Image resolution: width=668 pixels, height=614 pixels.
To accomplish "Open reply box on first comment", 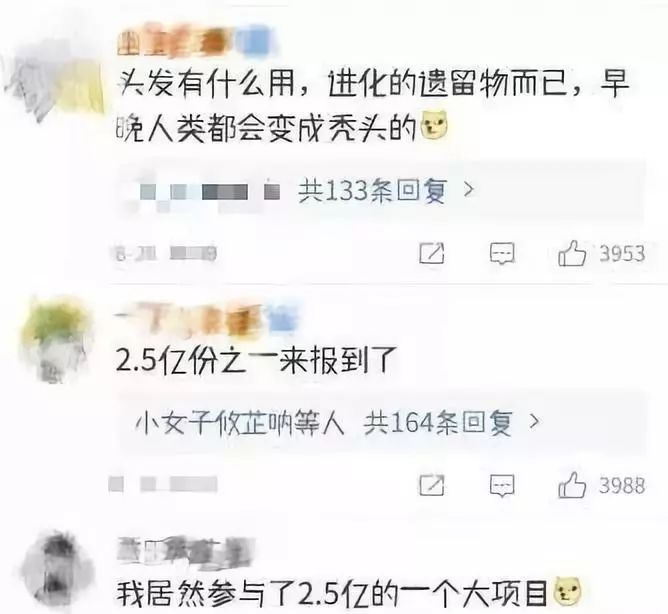I will coord(502,254).
